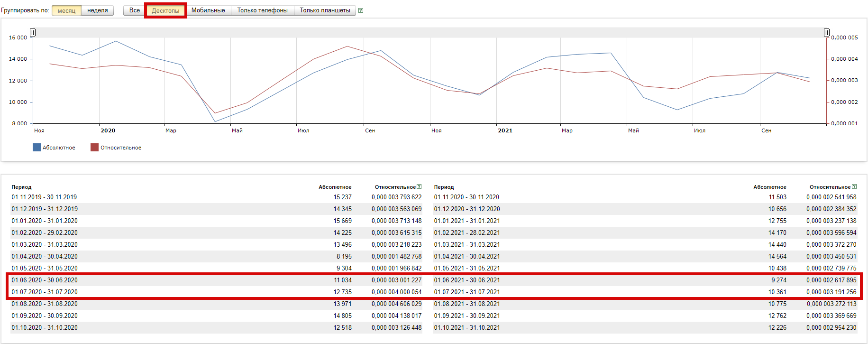The image size is (868, 344).
Task: Select period 01.08.2020 - 31.08.2020
Action: click(x=45, y=304)
